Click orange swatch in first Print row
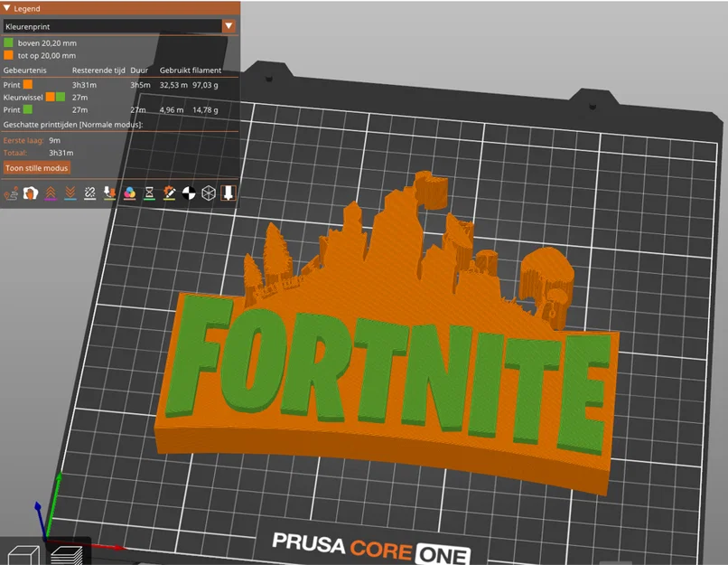The image size is (728, 565). coord(28,85)
